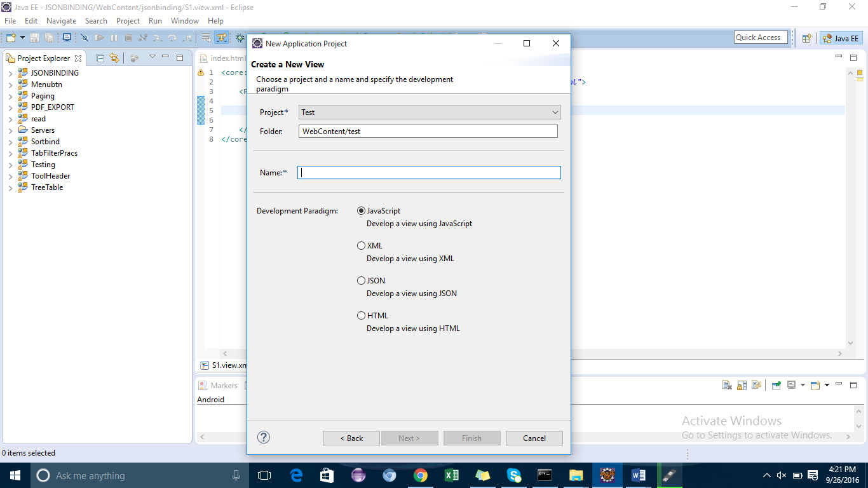Click the Pin Console icon

coord(776,385)
